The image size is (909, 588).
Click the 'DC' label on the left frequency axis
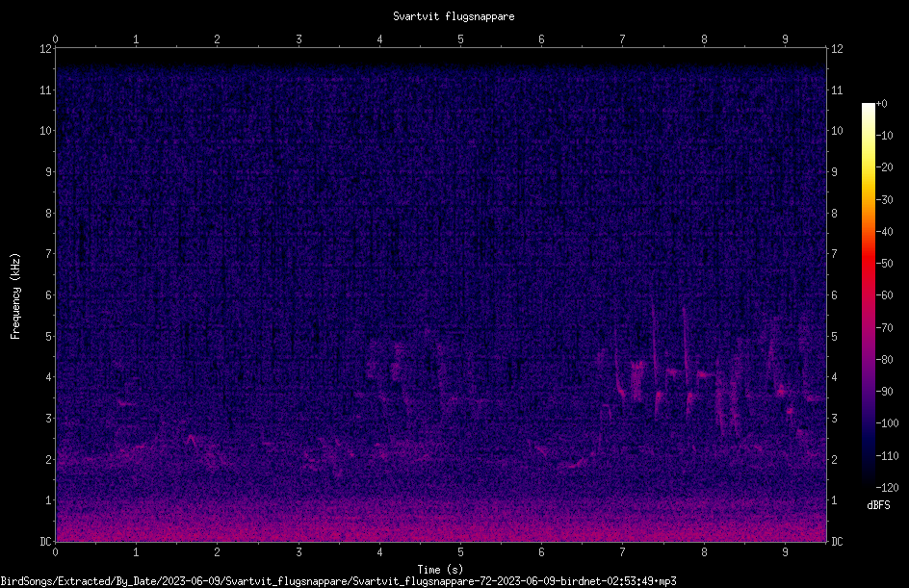tap(45, 541)
